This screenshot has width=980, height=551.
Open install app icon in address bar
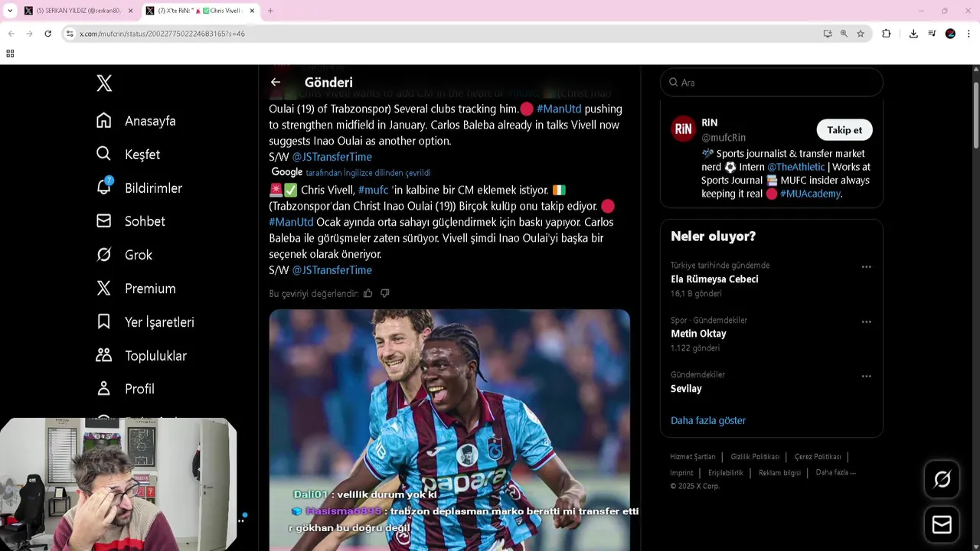click(828, 34)
